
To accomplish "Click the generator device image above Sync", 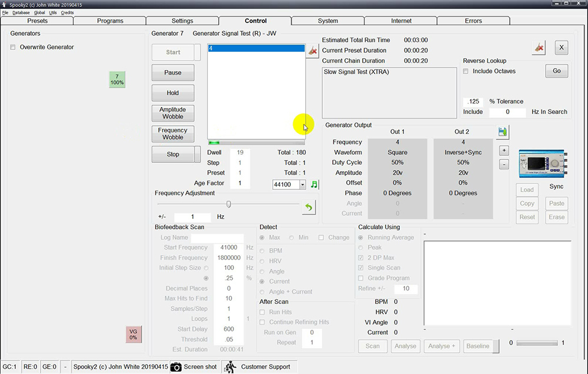I will point(538,163).
